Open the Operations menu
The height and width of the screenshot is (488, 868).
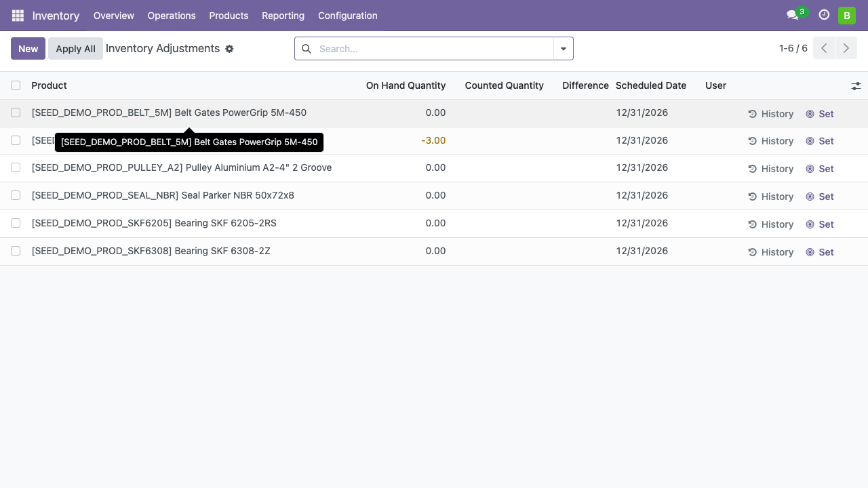(x=172, y=16)
